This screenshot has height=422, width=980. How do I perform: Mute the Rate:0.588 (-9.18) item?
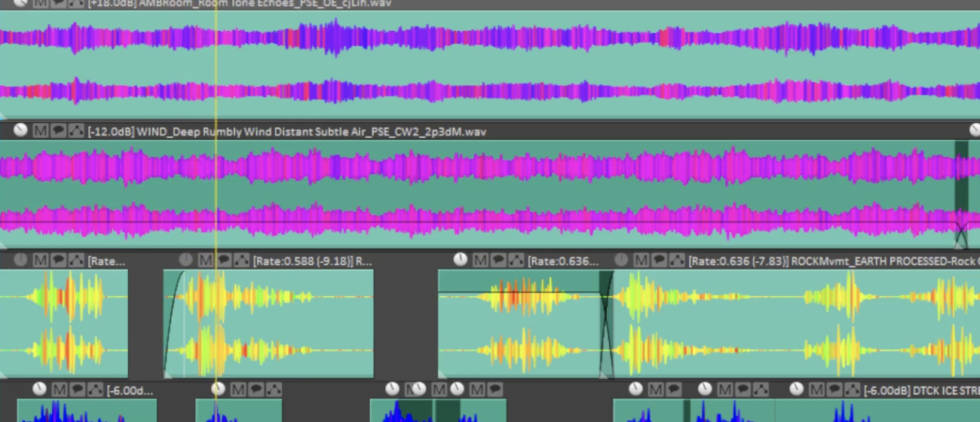coord(205,261)
